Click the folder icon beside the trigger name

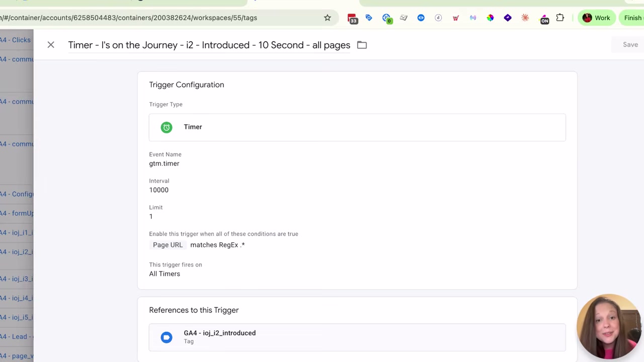[362, 45]
